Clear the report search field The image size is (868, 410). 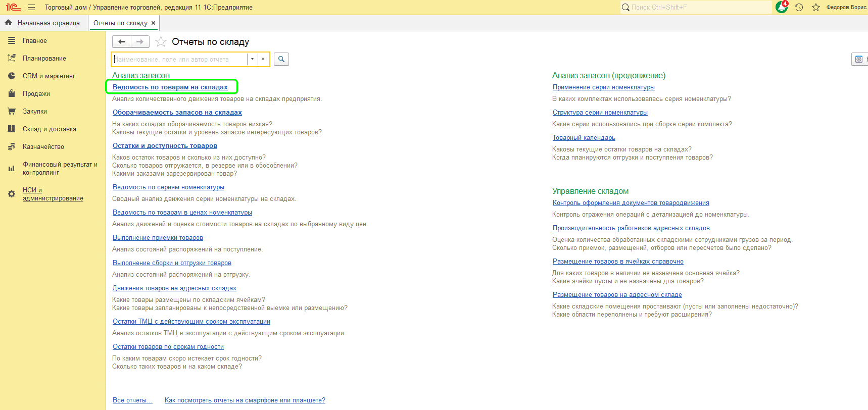point(263,59)
